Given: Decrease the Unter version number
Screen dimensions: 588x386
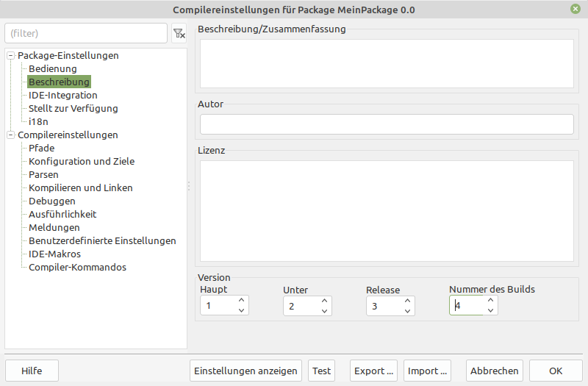Looking at the screenshot, I should (324, 310).
